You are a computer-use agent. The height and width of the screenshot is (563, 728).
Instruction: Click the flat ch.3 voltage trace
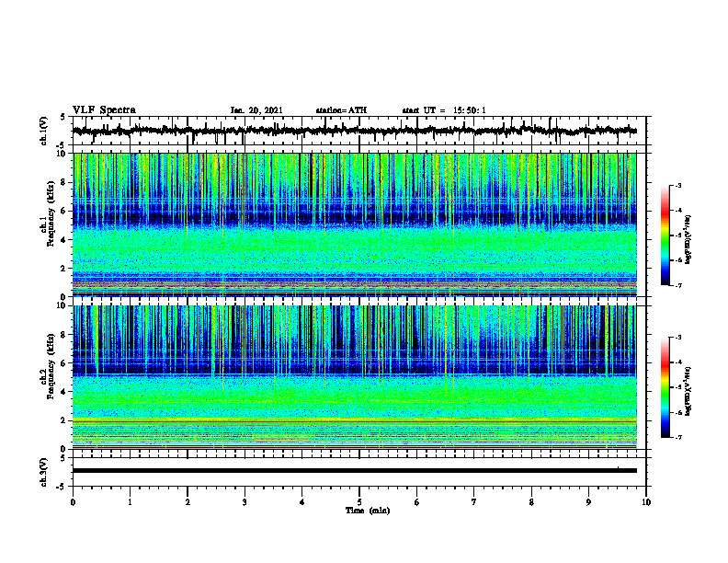click(355, 471)
